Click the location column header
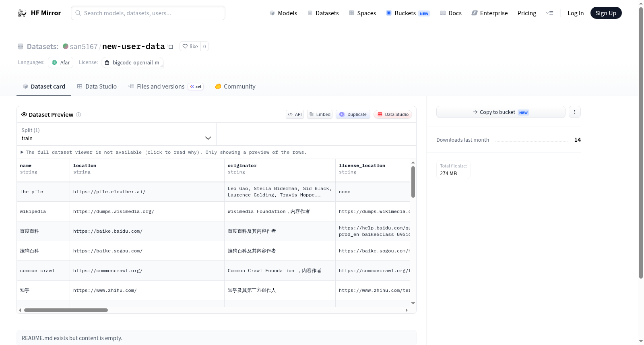 [147, 170]
